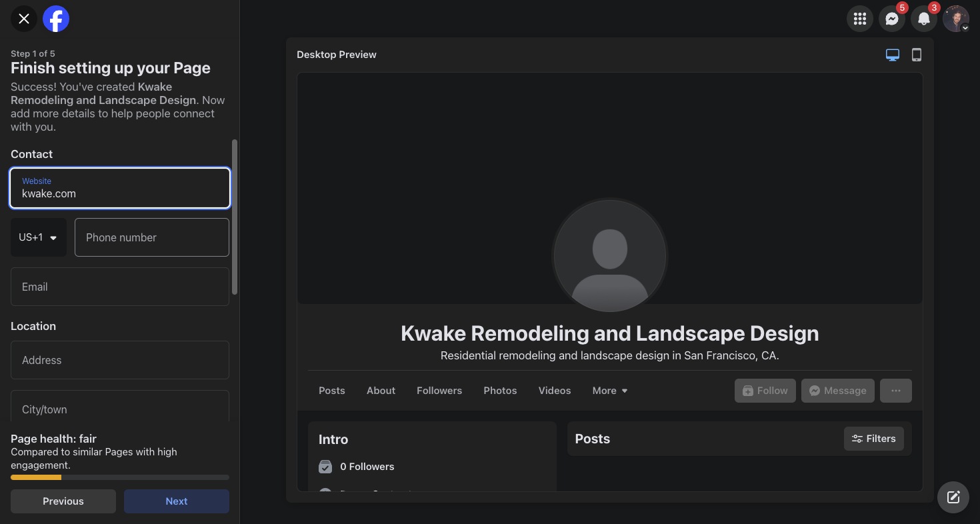The image size is (980, 524).
Task: Close the page setup with X icon
Action: click(x=24, y=19)
